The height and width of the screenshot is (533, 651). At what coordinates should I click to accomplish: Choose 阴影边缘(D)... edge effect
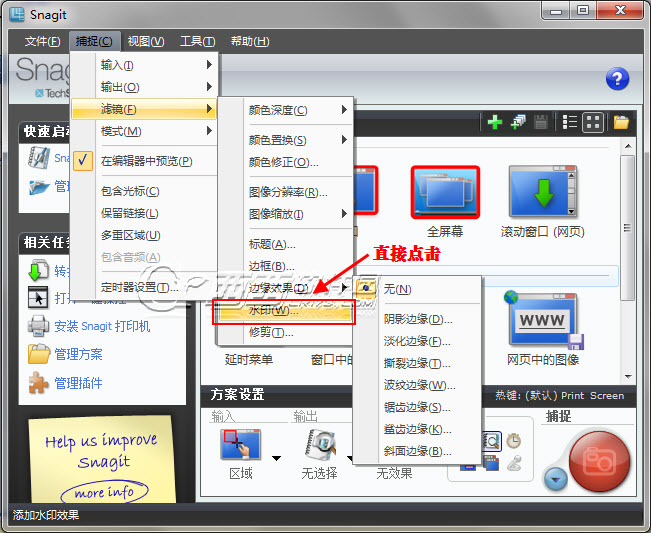(x=417, y=319)
